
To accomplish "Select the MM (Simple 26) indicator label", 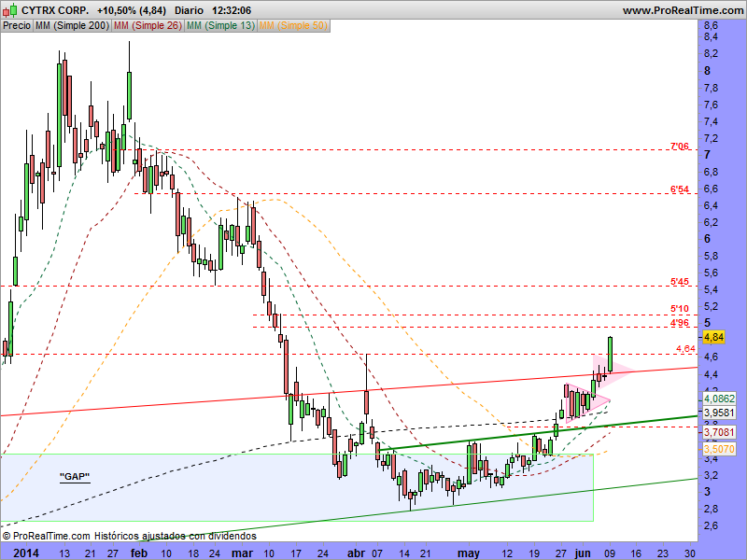I will coord(148,26).
